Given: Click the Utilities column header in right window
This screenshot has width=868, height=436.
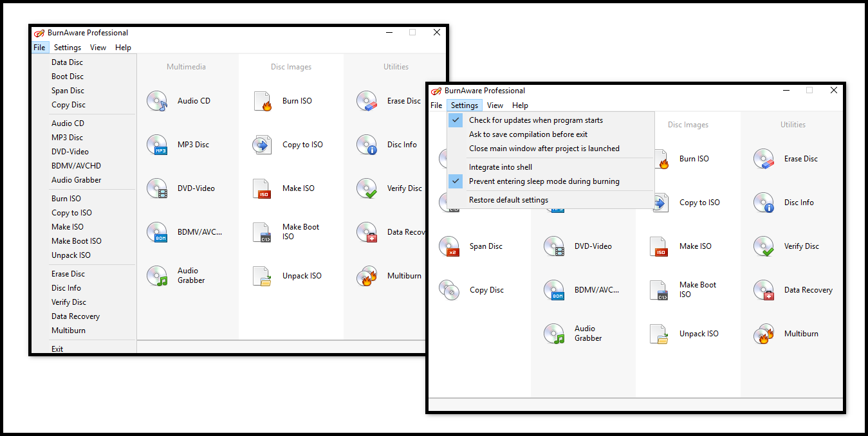Looking at the screenshot, I should pos(793,125).
